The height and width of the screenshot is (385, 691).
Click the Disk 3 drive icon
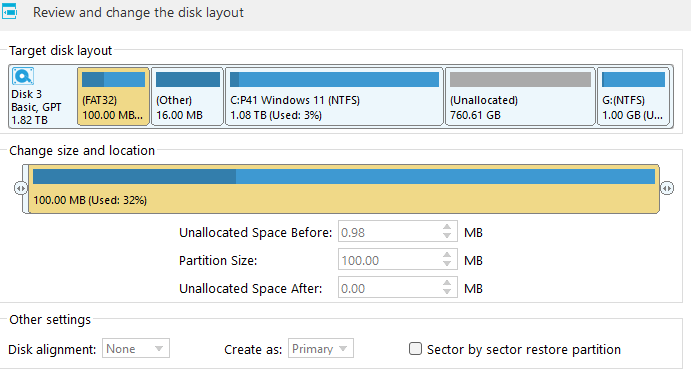tap(23, 76)
